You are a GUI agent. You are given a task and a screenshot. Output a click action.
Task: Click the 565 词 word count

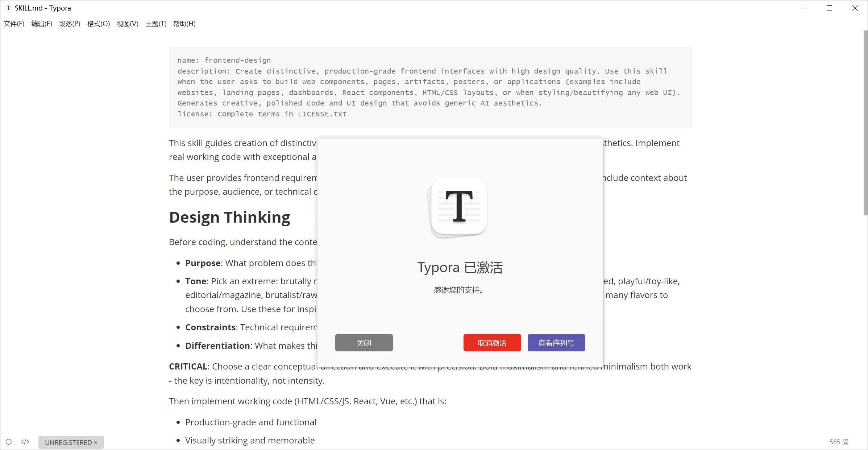click(x=839, y=442)
